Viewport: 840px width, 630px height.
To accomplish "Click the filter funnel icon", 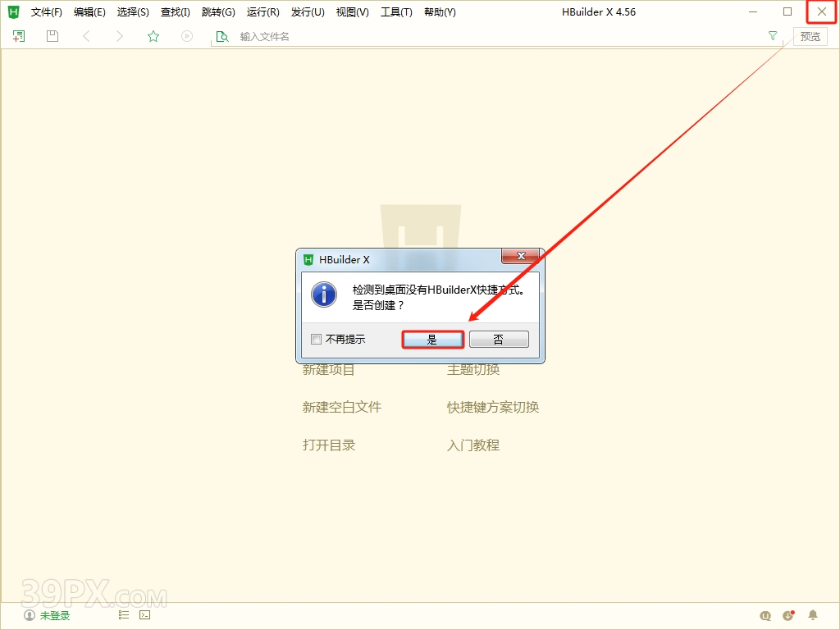I will pyautogui.click(x=773, y=36).
